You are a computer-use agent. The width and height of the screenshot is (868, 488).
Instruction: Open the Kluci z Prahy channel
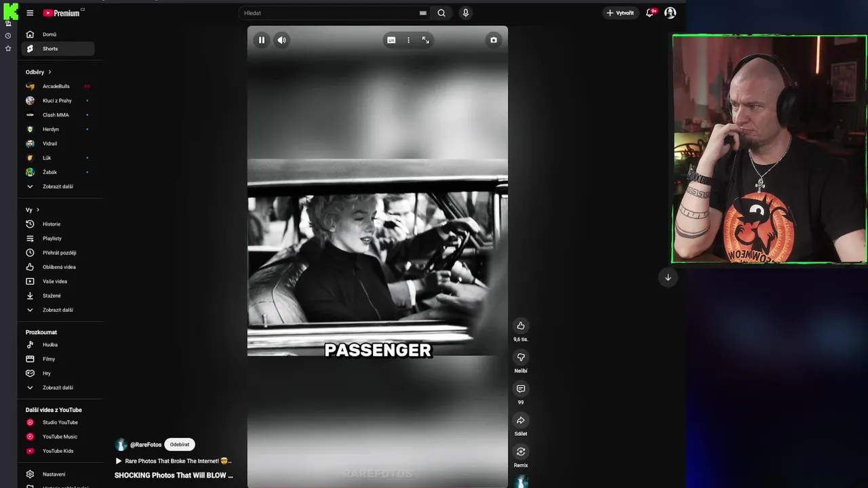58,100
